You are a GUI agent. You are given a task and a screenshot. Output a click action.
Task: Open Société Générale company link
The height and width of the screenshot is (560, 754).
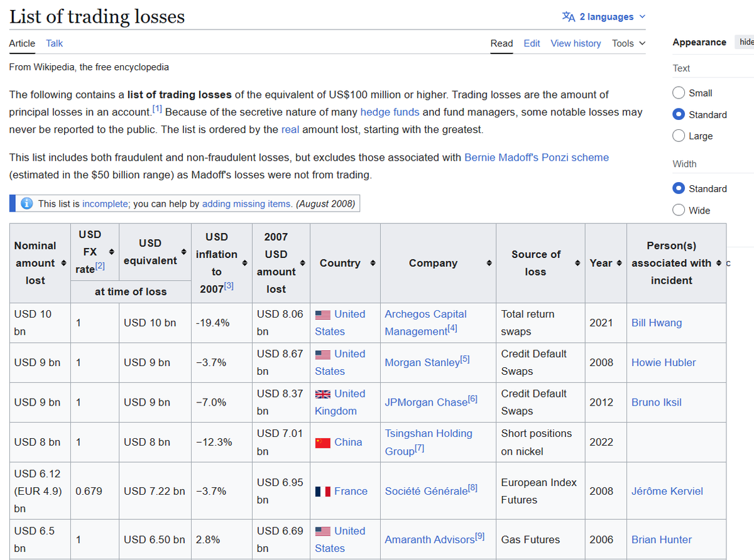pyautogui.click(x=427, y=491)
